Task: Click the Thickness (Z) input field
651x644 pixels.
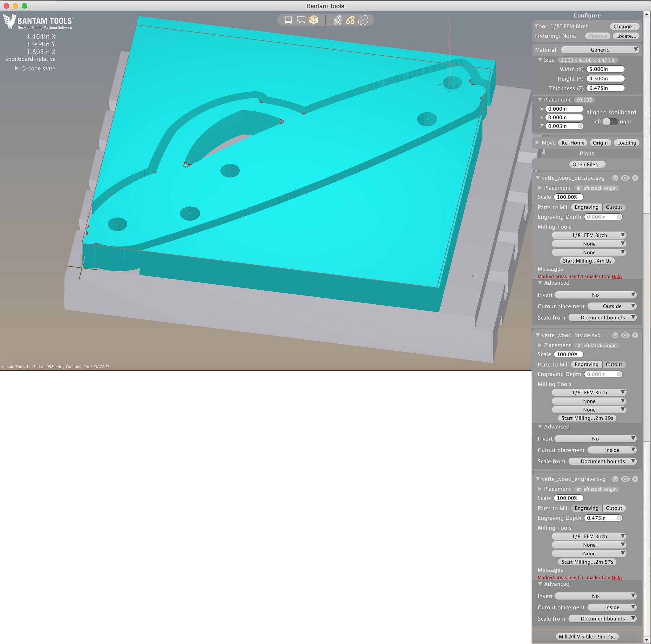Action: tap(605, 88)
